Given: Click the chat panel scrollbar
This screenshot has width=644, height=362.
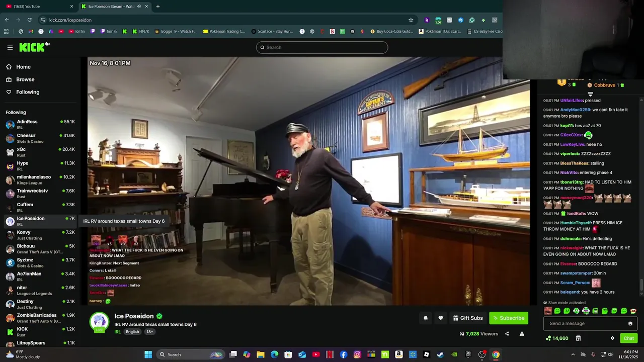Looking at the screenshot, I should coord(641,285).
